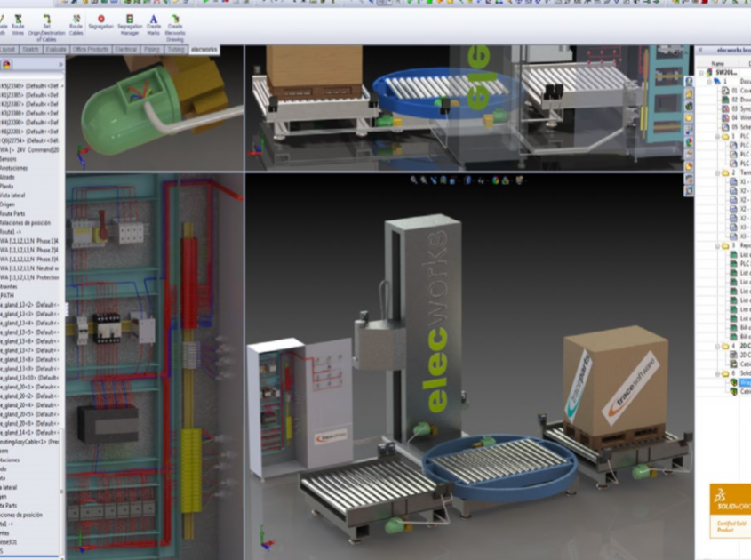Collapse folder 2 Term in project tree
The width and height of the screenshot is (751, 560).
pos(717,173)
